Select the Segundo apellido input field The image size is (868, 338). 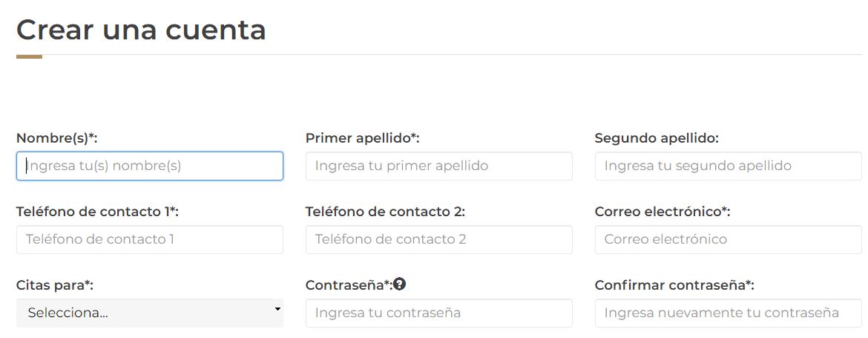728,166
